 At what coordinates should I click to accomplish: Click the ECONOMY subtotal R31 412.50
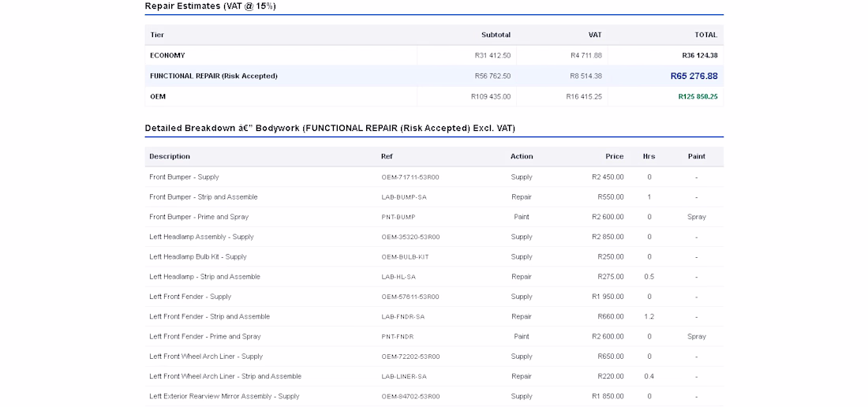click(492, 55)
